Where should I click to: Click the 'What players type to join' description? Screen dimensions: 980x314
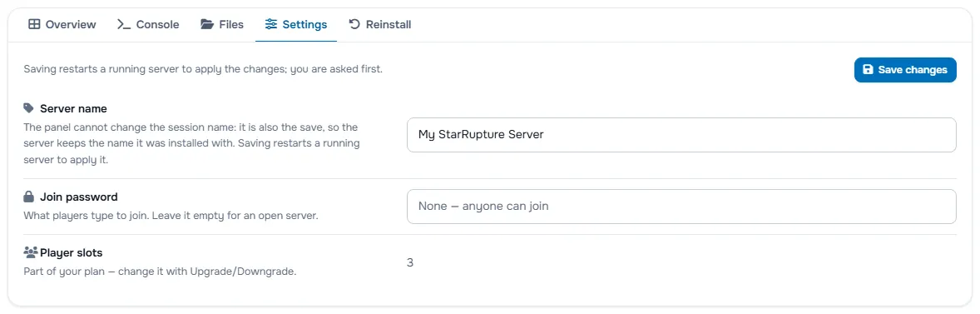(x=171, y=216)
